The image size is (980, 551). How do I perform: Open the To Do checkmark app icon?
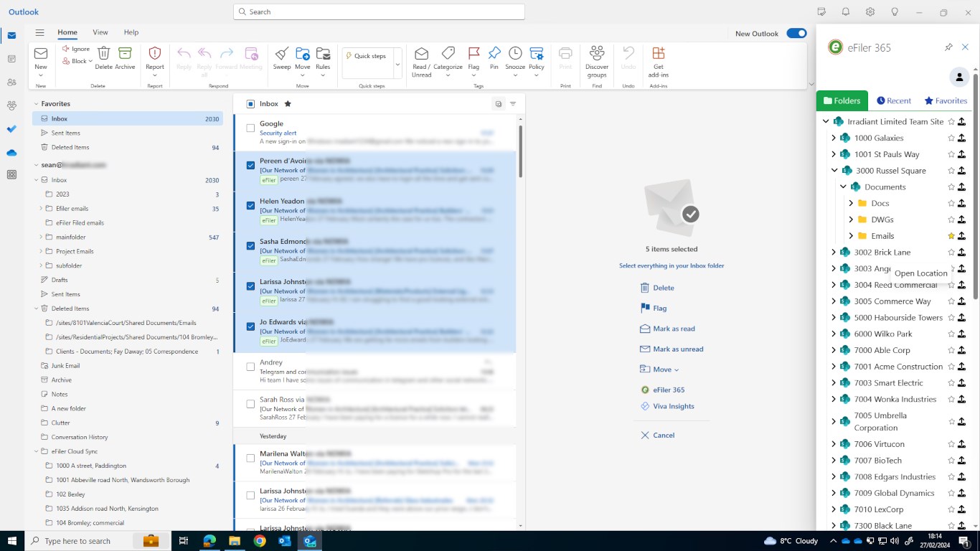tap(11, 129)
